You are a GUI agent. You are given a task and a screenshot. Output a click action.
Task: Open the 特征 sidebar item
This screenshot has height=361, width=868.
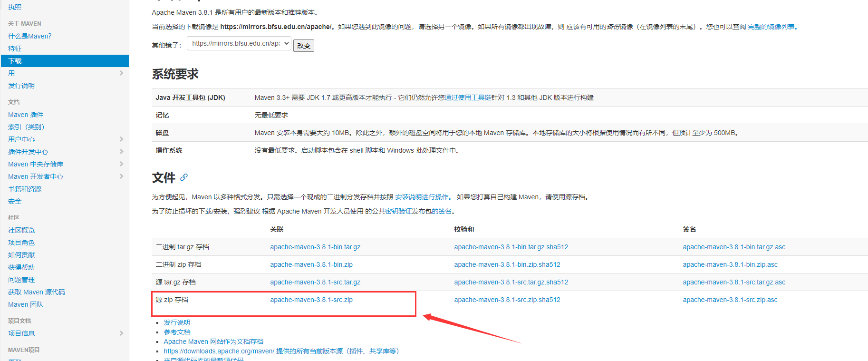15,49
